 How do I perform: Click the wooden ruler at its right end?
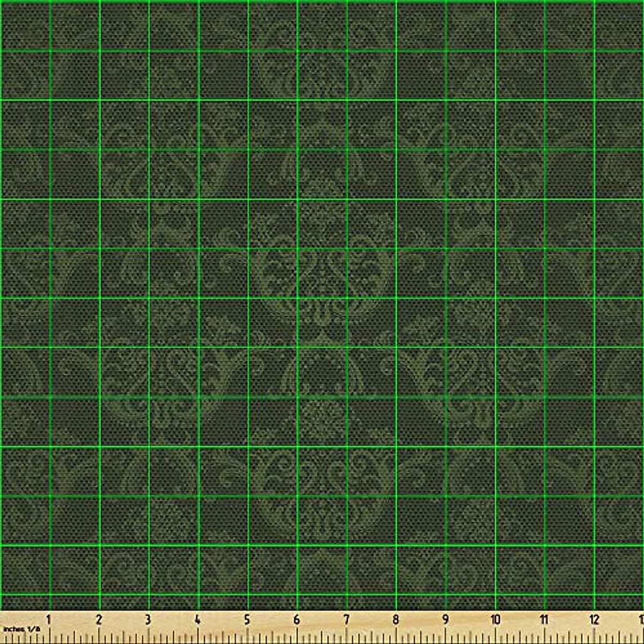633,627
